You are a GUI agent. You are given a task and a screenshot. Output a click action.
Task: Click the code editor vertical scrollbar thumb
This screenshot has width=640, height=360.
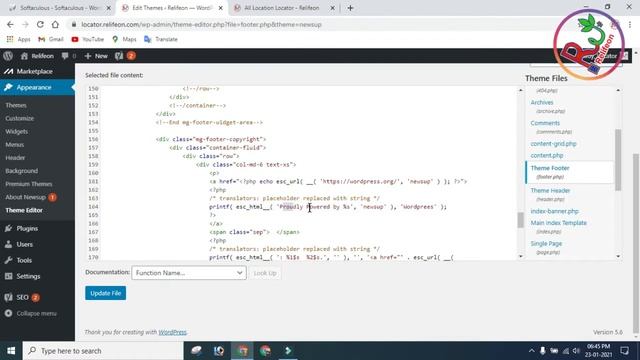point(520,220)
